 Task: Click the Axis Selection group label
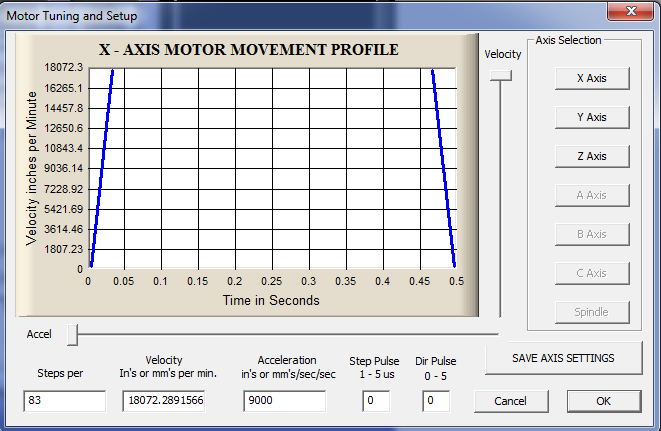click(x=568, y=40)
